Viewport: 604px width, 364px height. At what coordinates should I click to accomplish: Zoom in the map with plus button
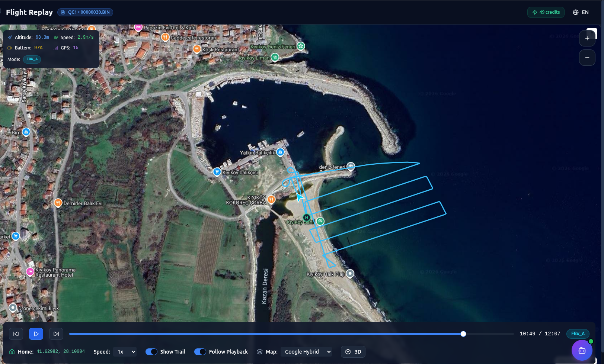(587, 38)
